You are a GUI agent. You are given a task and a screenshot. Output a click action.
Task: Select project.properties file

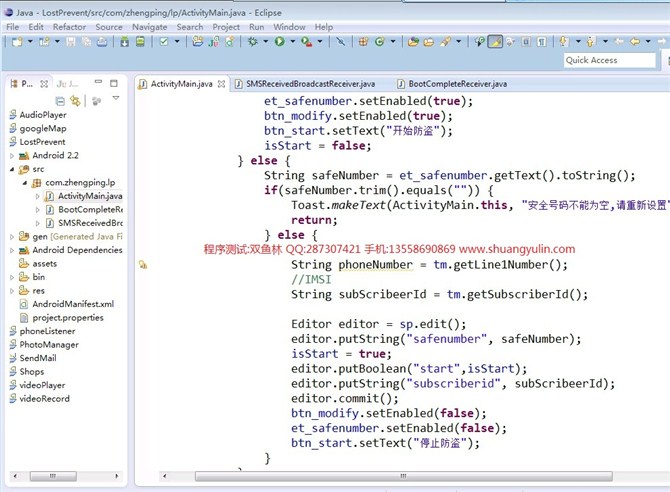coord(68,318)
